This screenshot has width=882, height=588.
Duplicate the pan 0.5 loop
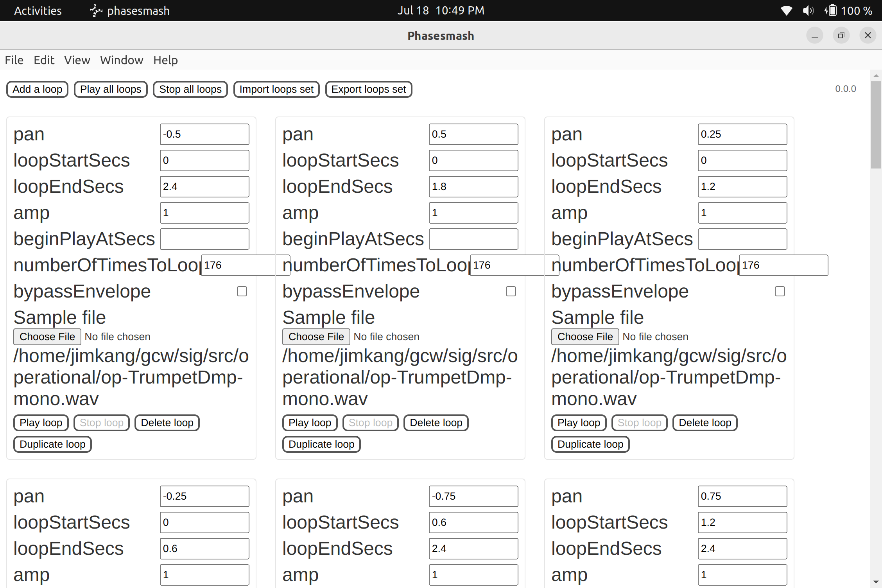(x=321, y=445)
